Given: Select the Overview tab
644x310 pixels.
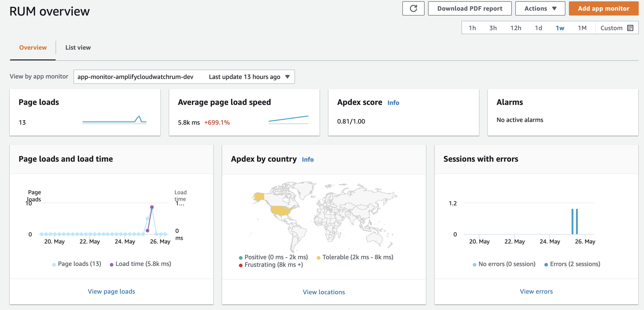Looking at the screenshot, I should 33,48.
